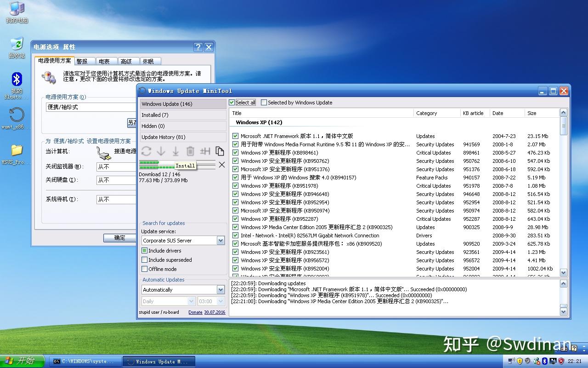Click the Delete trash can icon
The height and width of the screenshot is (368, 588).
click(190, 151)
